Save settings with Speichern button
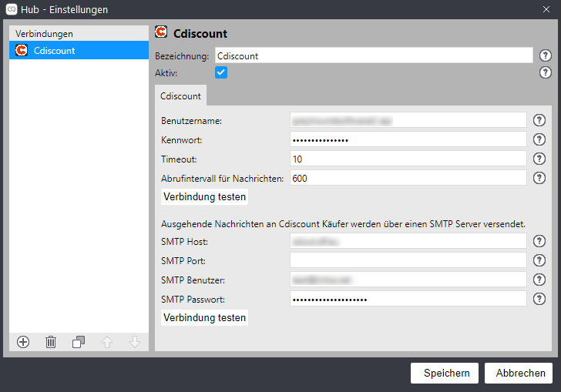 445,373
